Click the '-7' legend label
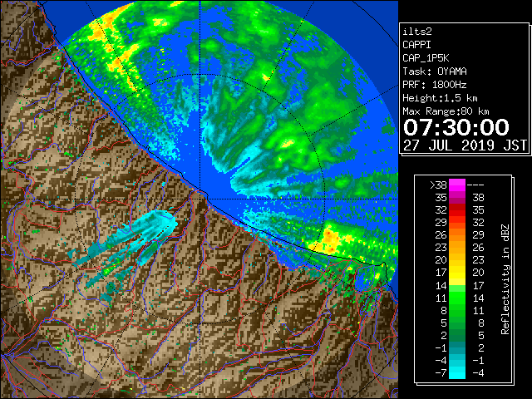 (x=441, y=373)
